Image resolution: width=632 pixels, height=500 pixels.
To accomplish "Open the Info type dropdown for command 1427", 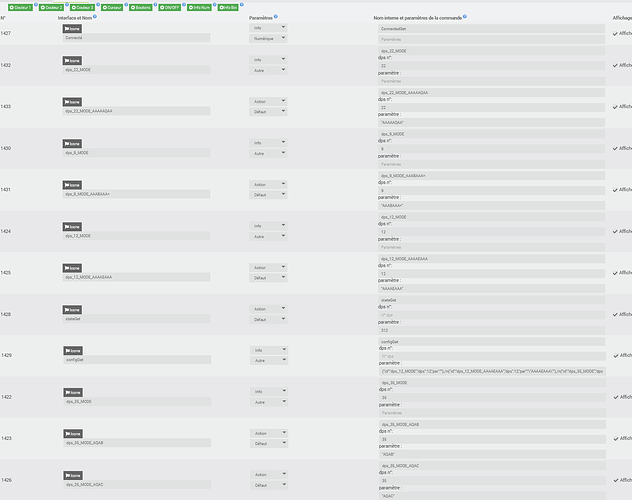I will tap(268, 27).
